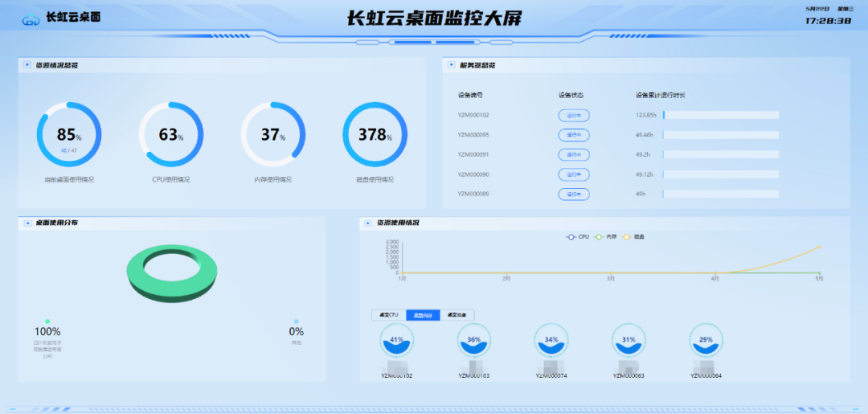Screen dimensions: 868x414
Task: Click the 4月 data point on the line chart
Action: (715, 273)
